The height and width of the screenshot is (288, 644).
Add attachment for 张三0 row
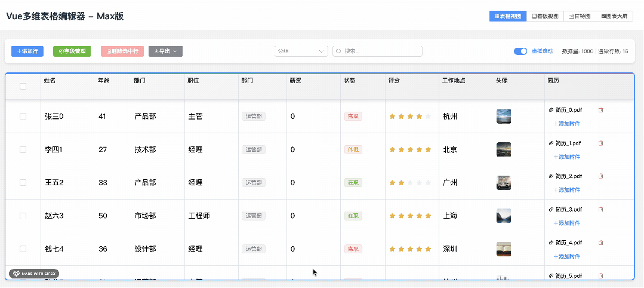567,124
